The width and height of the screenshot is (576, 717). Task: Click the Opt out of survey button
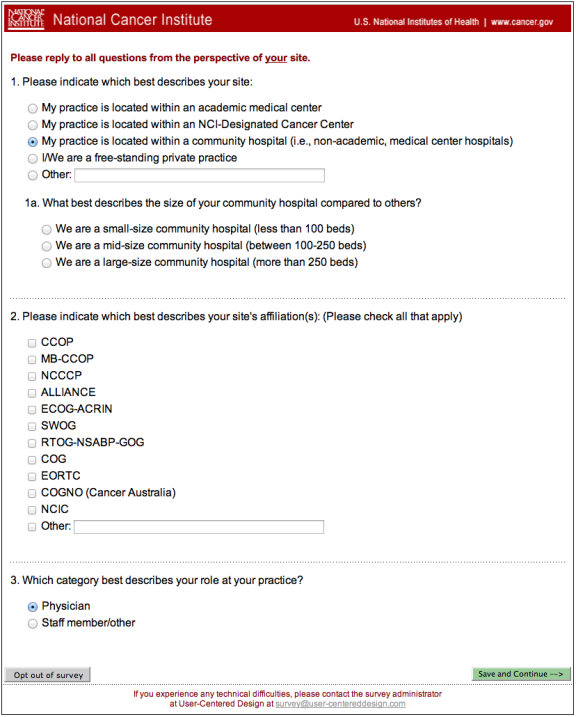(48, 675)
